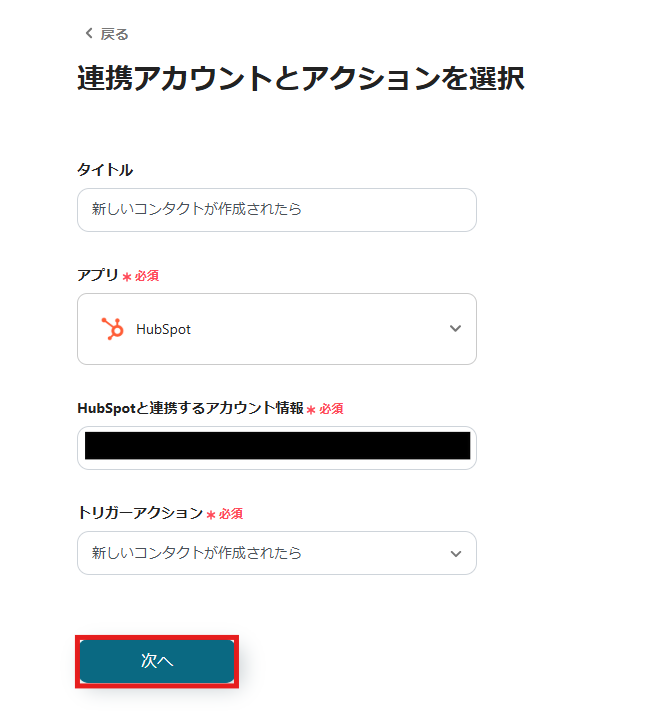Click the トリガーアクション label
The height and width of the screenshot is (712, 657).
140,512
